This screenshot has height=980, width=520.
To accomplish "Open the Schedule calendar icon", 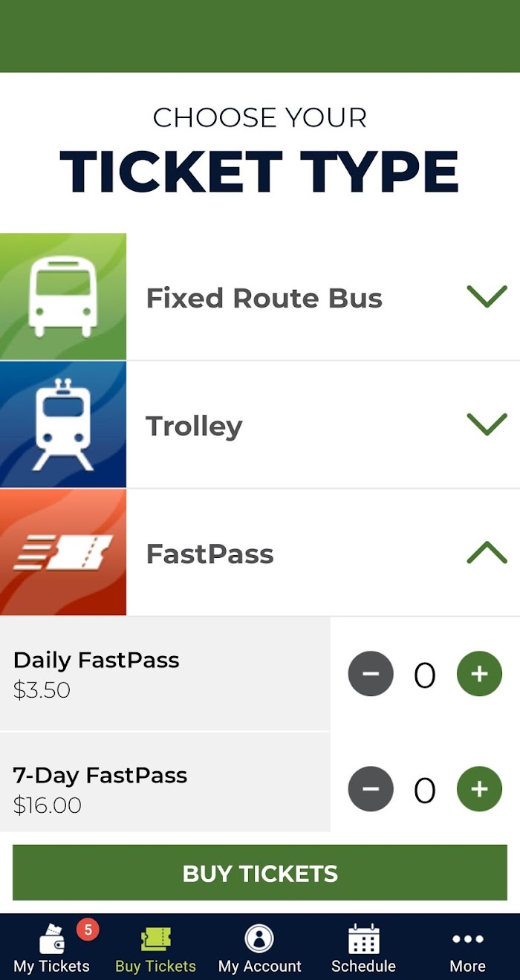I will (x=364, y=939).
